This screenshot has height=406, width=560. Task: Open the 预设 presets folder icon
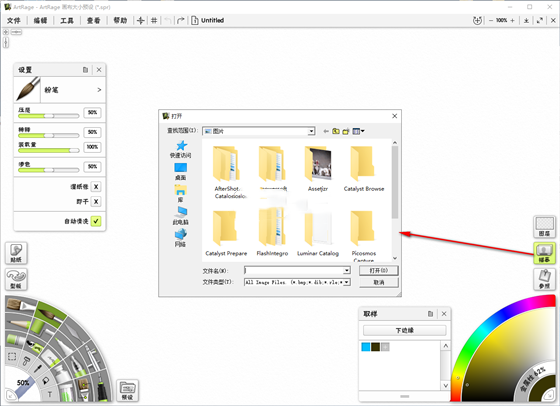(x=128, y=390)
